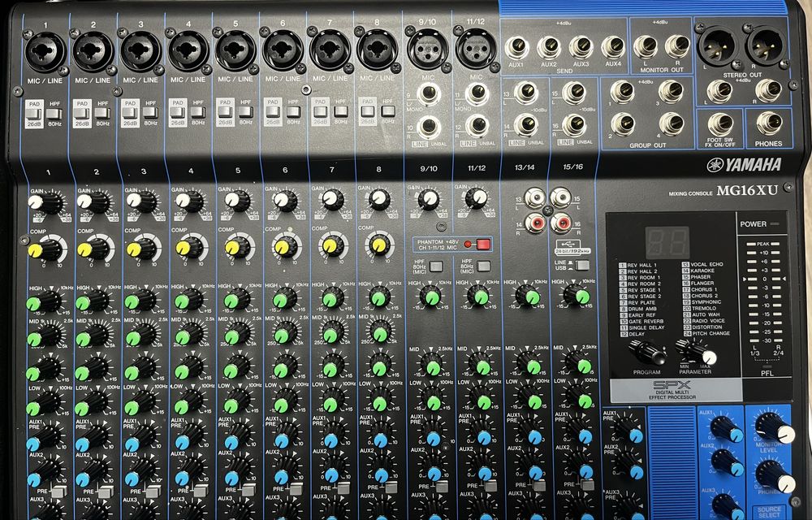Click the PARAMETER knob on the SPX section

click(x=698, y=352)
